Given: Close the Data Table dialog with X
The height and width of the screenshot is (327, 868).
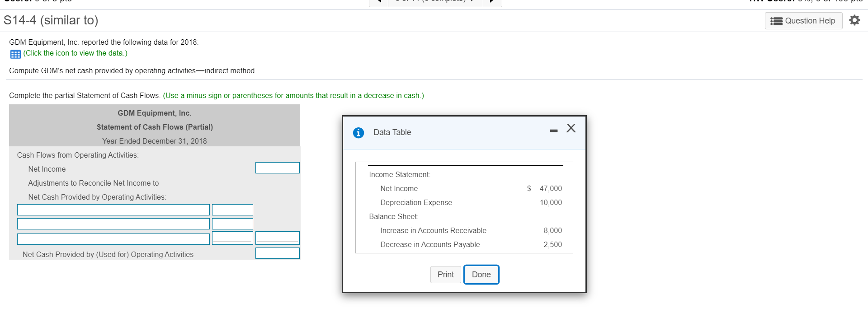Looking at the screenshot, I should (571, 128).
